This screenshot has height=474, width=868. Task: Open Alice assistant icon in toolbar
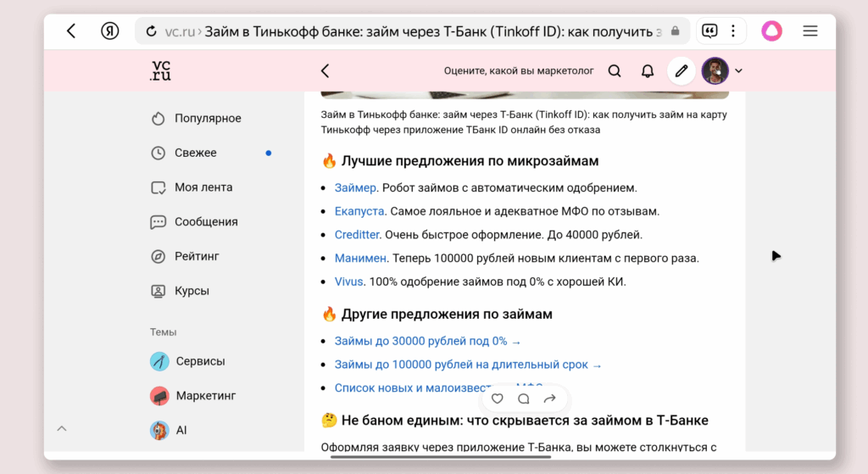click(771, 31)
